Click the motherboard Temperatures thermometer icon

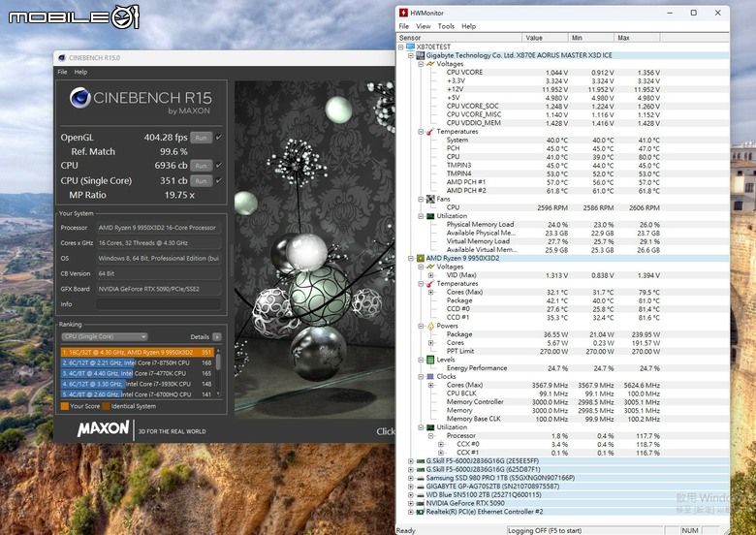click(x=430, y=132)
